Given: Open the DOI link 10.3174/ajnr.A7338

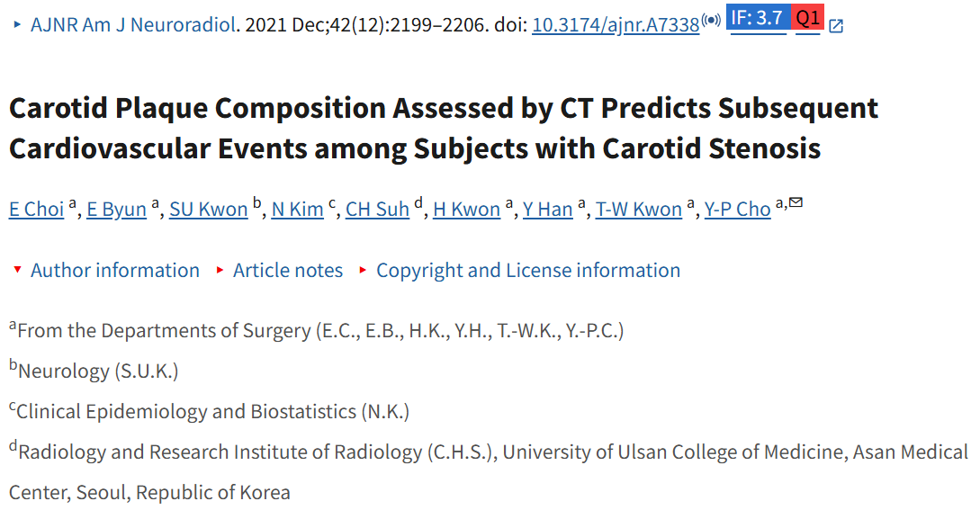Looking at the screenshot, I should click(616, 25).
